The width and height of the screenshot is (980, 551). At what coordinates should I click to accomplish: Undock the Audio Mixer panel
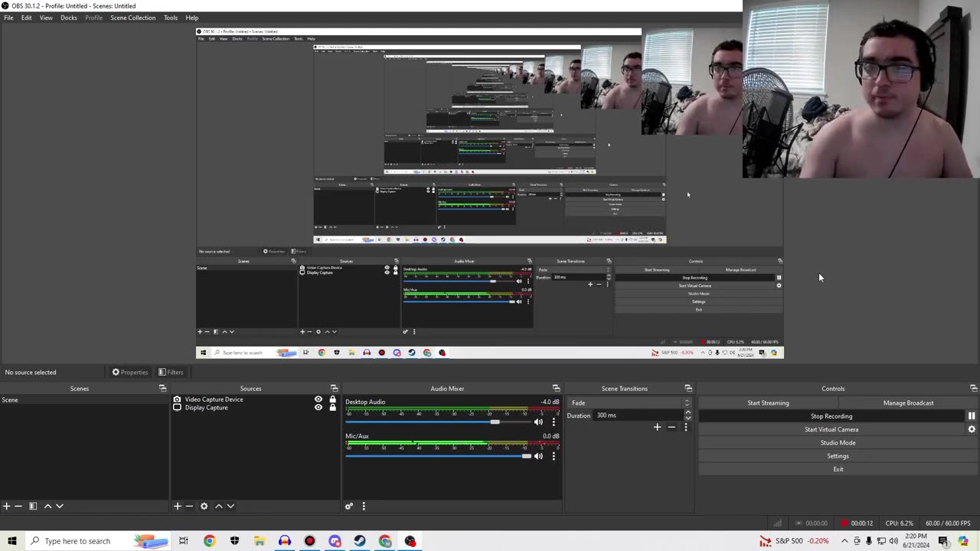[x=556, y=389]
